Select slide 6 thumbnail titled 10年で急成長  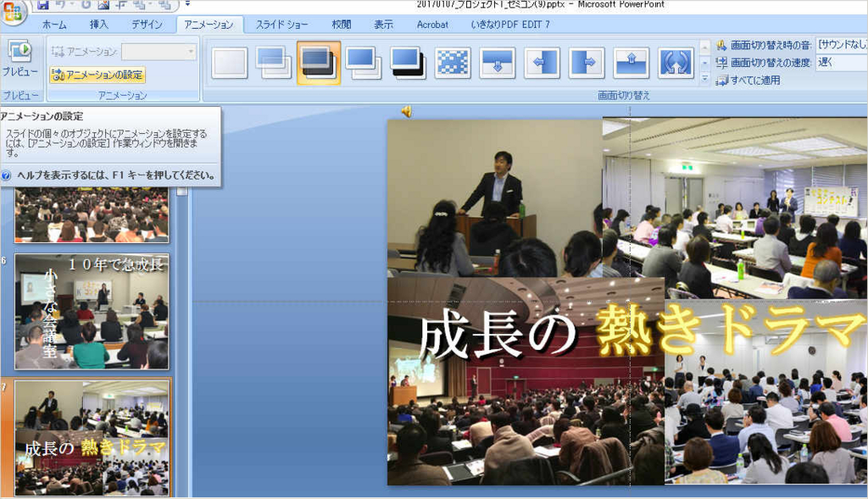[x=92, y=312]
